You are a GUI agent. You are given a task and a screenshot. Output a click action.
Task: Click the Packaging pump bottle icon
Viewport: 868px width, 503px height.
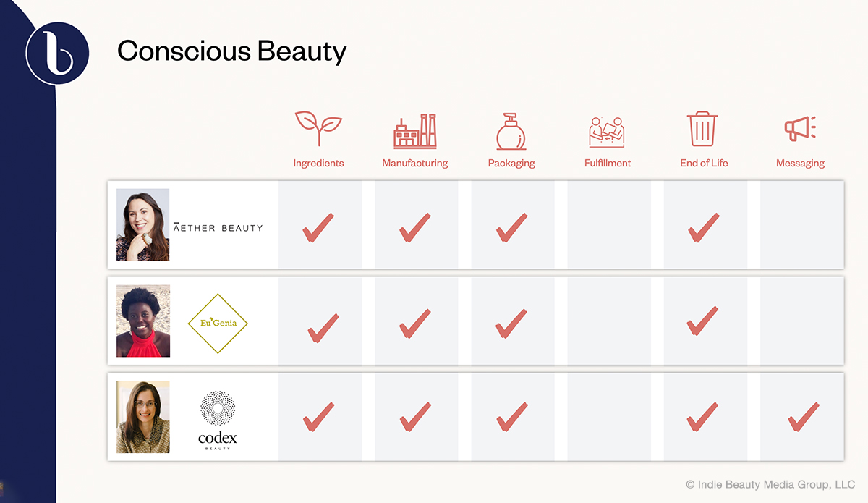pyautogui.click(x=511, y=131)
